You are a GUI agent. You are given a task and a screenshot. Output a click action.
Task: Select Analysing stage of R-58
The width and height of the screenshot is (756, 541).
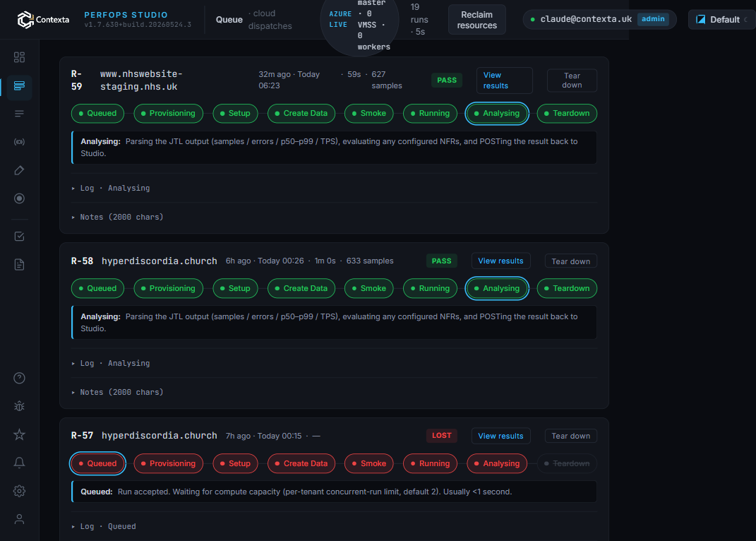pyautogui.click(x=497, y=289)
